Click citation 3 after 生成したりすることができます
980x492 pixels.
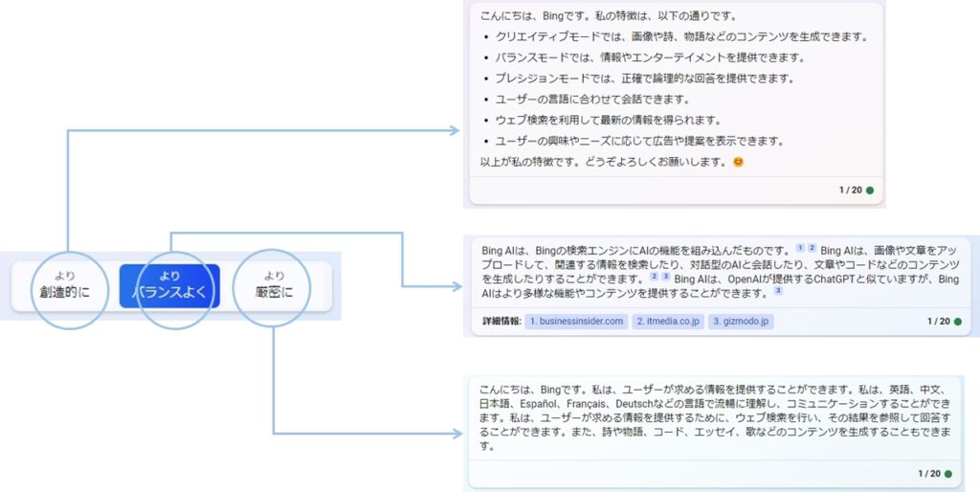click(666, 277)
